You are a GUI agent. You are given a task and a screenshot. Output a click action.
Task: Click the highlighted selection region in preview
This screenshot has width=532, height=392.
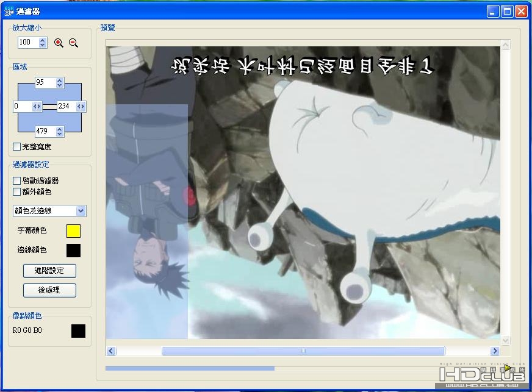147,221
